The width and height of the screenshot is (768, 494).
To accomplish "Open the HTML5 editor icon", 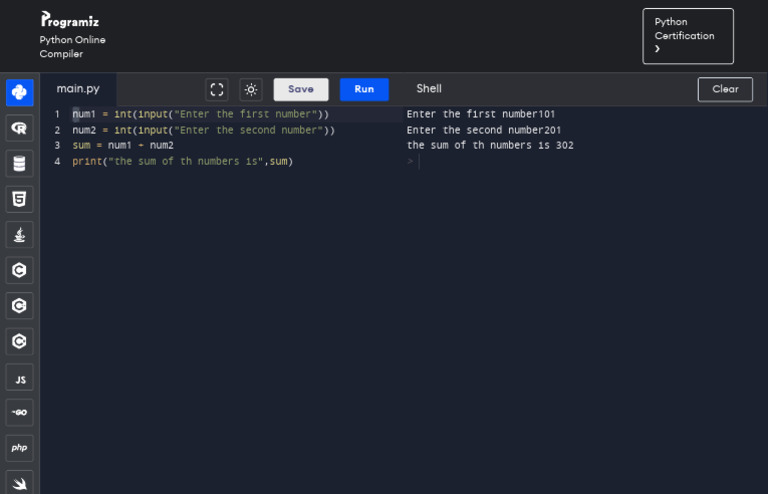I will (20, 199).
